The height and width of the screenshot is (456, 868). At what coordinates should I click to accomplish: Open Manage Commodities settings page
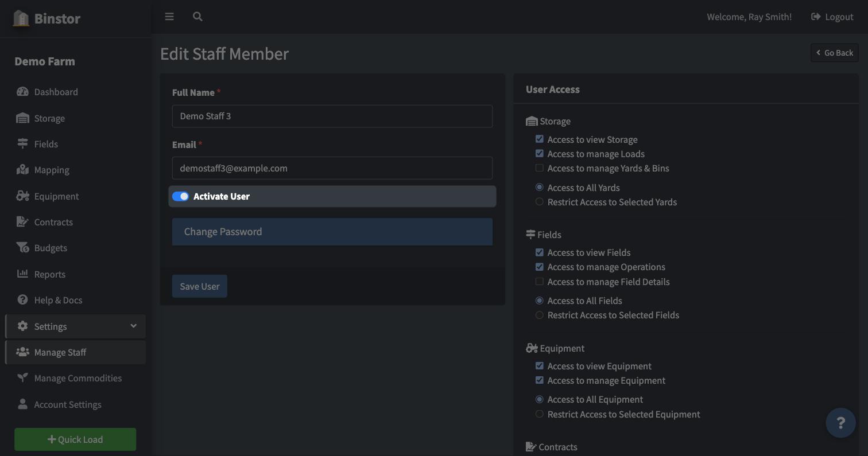point(75,378)
